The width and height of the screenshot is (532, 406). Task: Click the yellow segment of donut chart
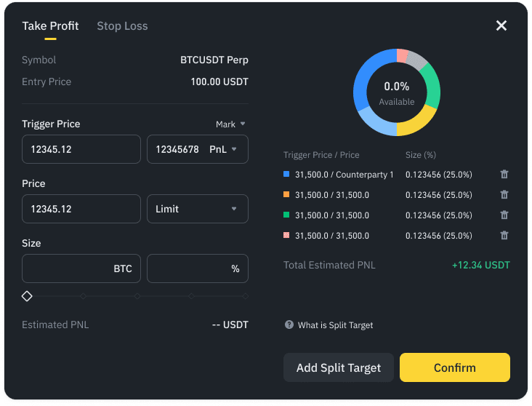tap(416, 124)
